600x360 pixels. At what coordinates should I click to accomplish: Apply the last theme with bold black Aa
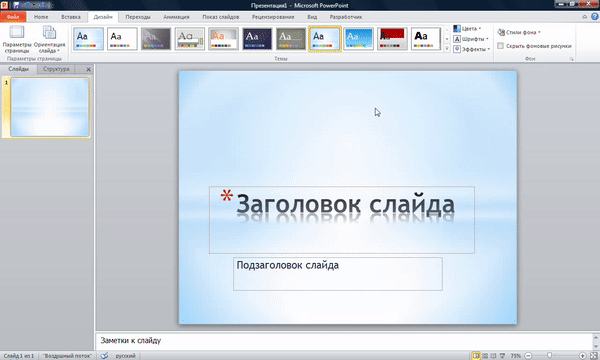(x=426, y=39)
